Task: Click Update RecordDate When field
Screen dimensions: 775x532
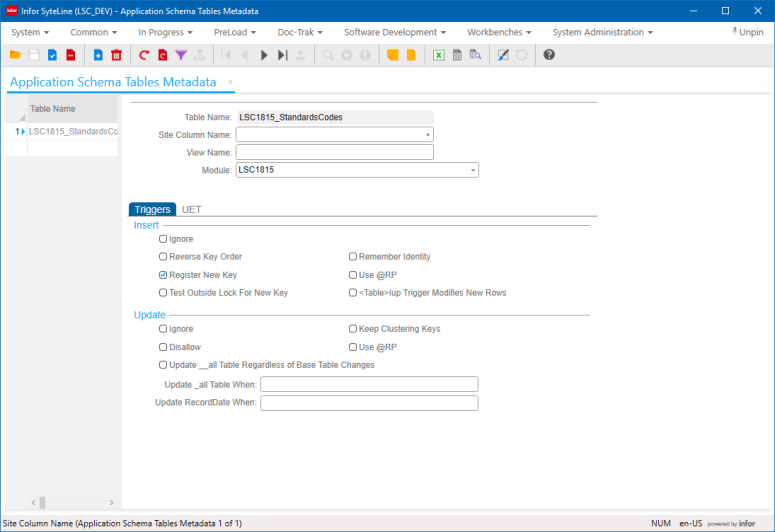Action: coord(369,403)
